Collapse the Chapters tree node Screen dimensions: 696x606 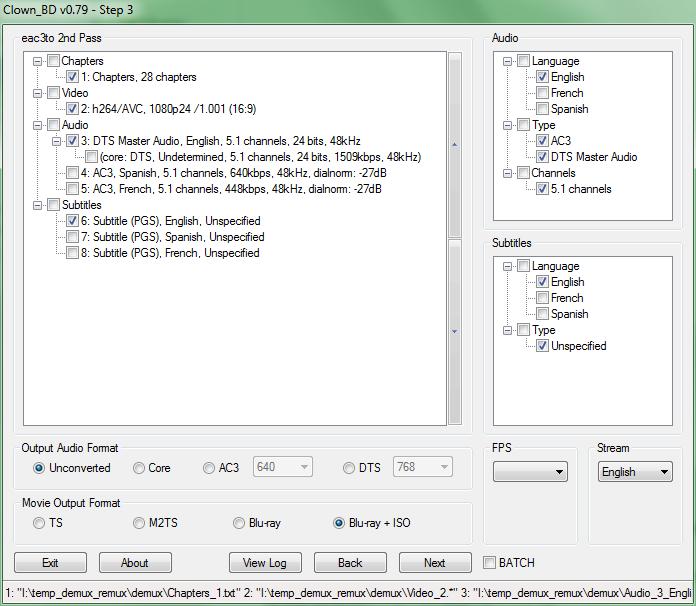38,61
